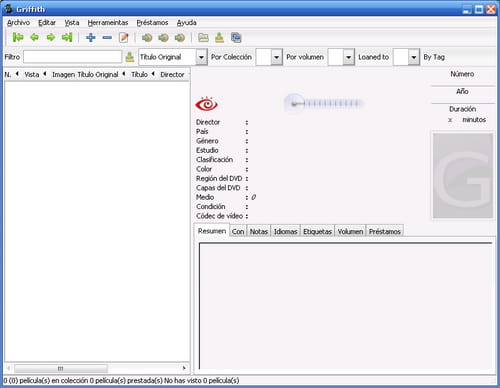
Task: Click the Año label
Action: pos(462,91)
